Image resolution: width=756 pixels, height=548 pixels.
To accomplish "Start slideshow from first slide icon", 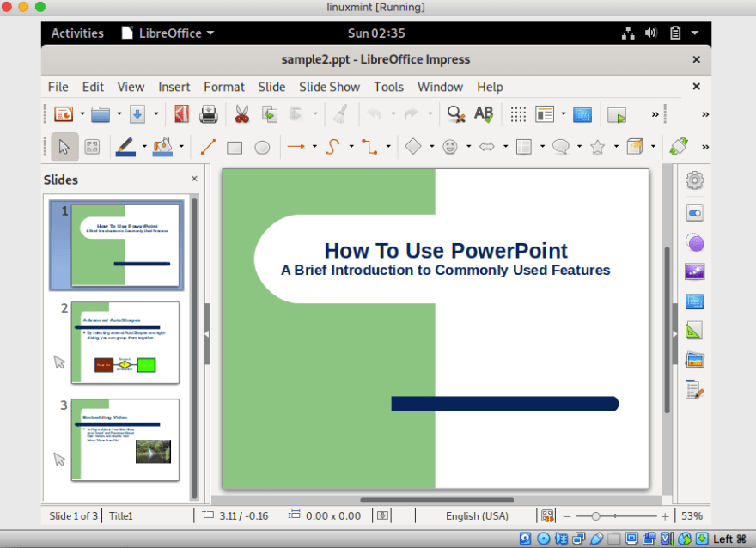I will (617, 115).
